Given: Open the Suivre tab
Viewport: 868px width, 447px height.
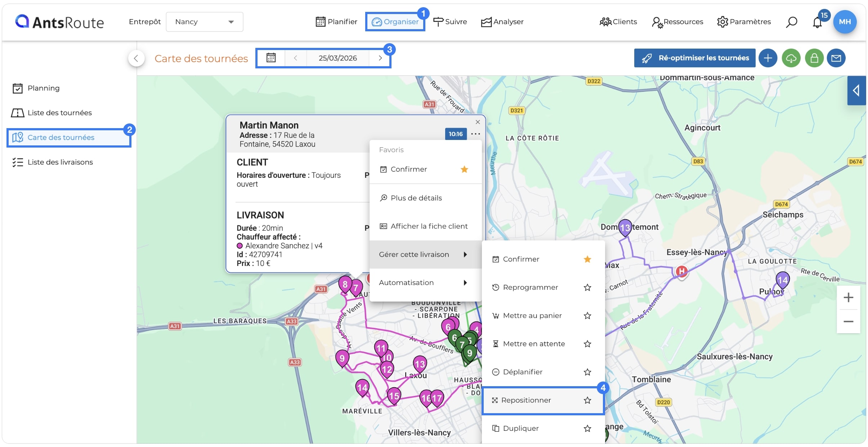Looking at the screenshot, I should click(x=450, y=22).
